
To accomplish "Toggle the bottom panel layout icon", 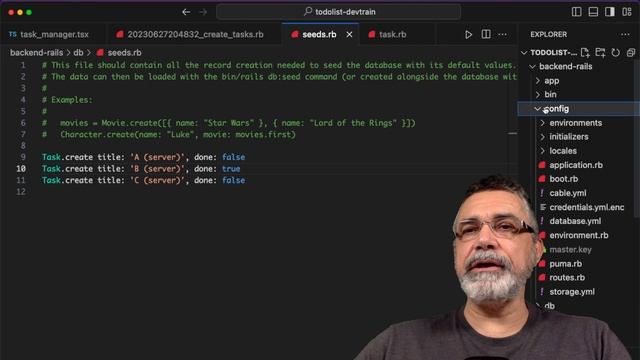I will pos(593,12).
